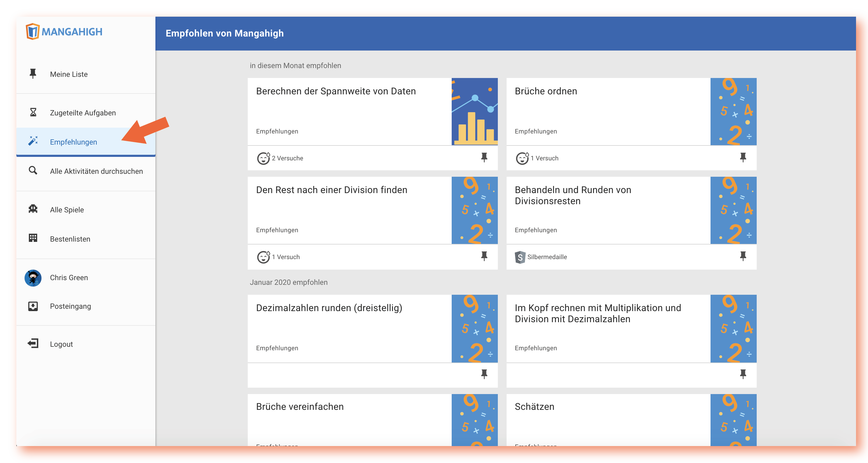Click attempt face icon on Den Rest card

point(264,257)
